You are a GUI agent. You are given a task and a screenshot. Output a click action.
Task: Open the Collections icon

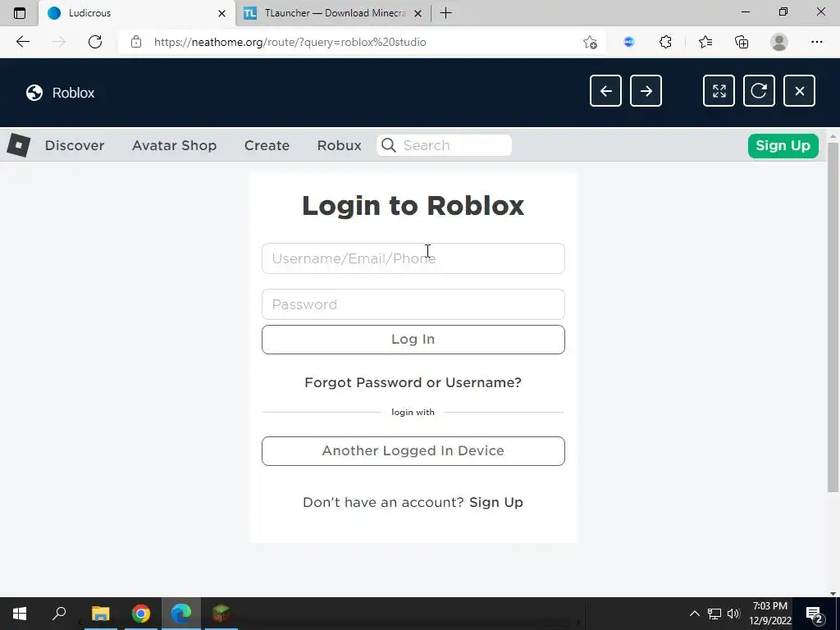tap(742, 42)
